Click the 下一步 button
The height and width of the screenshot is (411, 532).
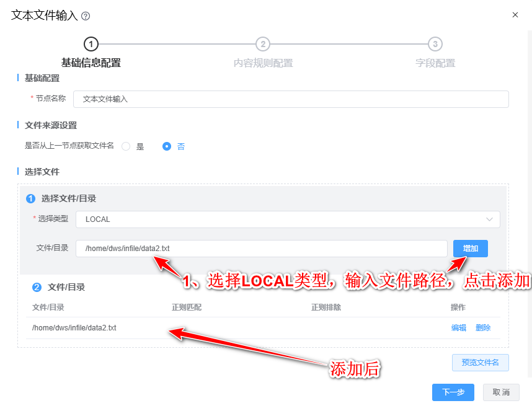coord(453,392)
